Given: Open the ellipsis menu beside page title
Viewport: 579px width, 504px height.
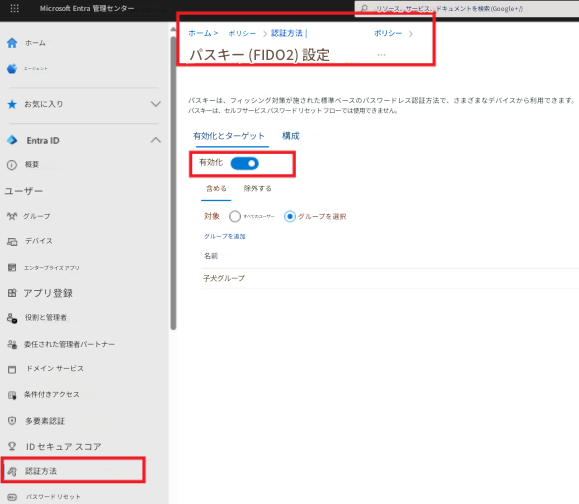Looking at the screenshot, I should click(x=381, y=55).
